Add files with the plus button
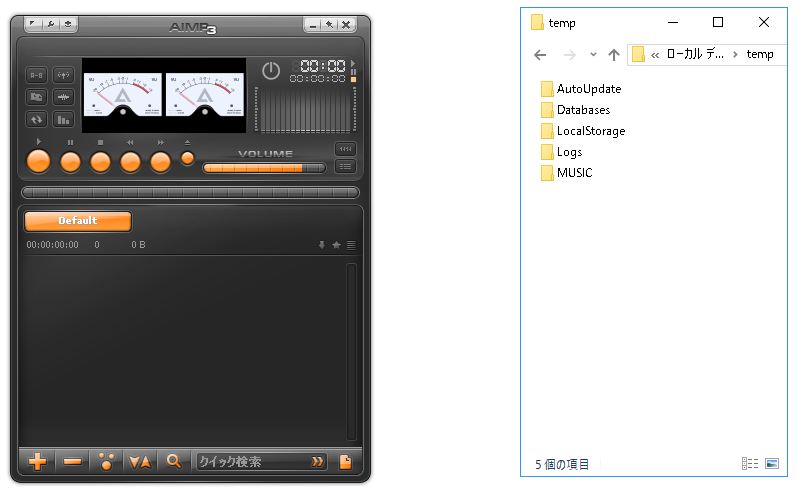The width and height of the screenshot is (803, 493). pyautogui.click(x=37, y=462)
